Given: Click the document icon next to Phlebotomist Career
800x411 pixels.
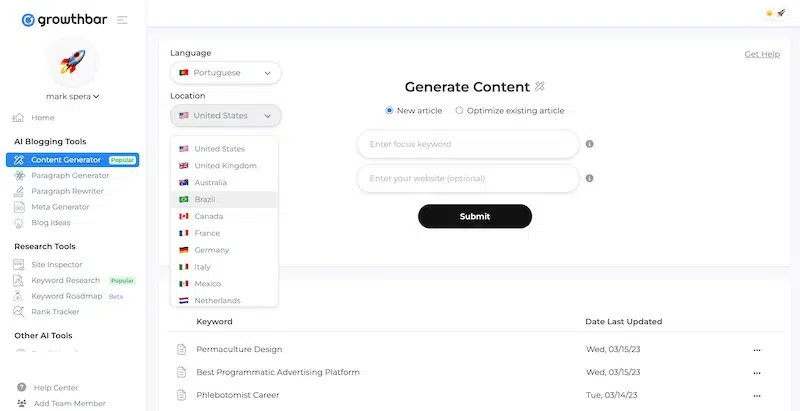Looking at the screenshot, I should coord(181,395).
